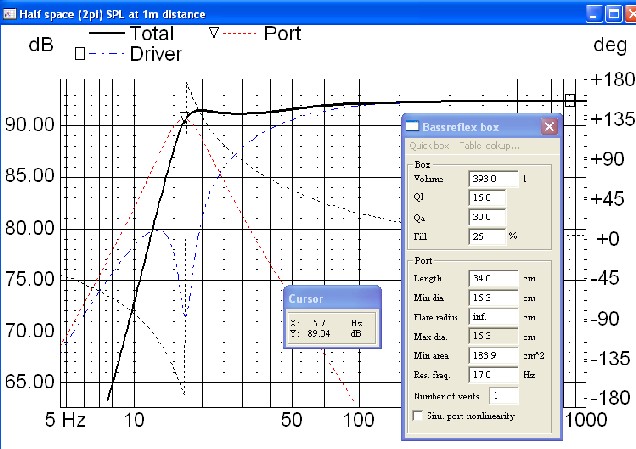Viewport: 636px width, 449px height.
Task: Click the 80.00 dB axis label
Action: 30,228
